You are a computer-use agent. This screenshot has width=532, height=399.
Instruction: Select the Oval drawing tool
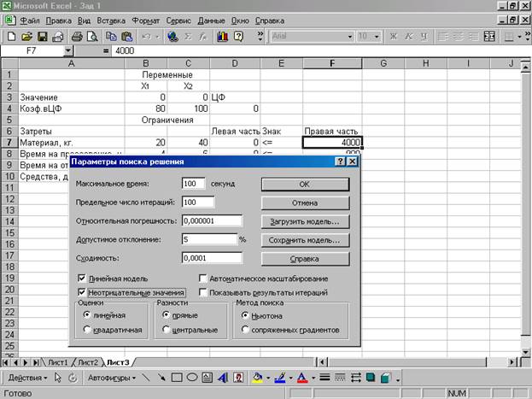pos(190,377)
